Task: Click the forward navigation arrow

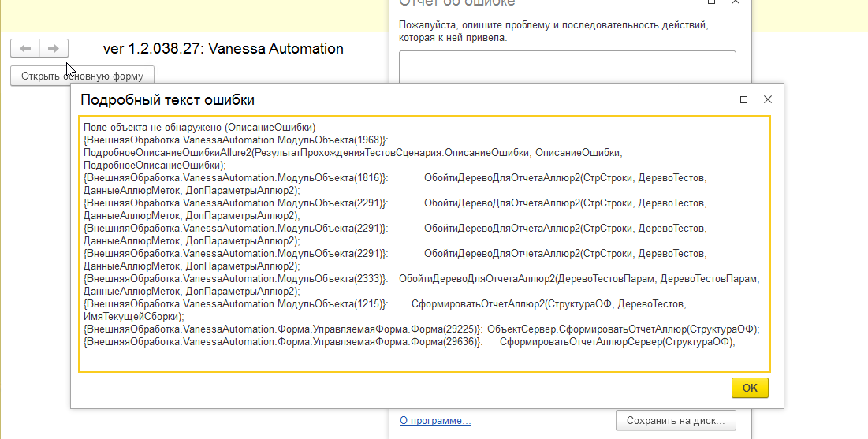Action: pyautogui.click(x=54, y=49)
